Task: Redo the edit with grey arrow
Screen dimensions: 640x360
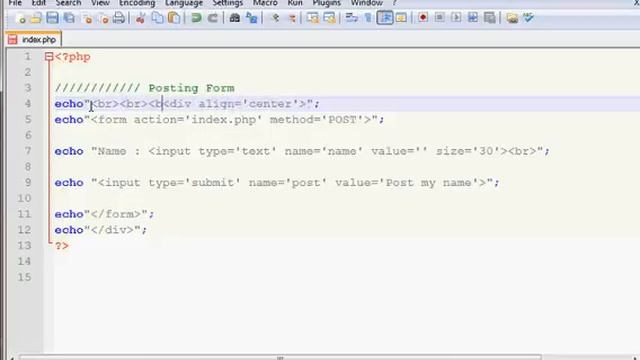Action: (213, 18)
